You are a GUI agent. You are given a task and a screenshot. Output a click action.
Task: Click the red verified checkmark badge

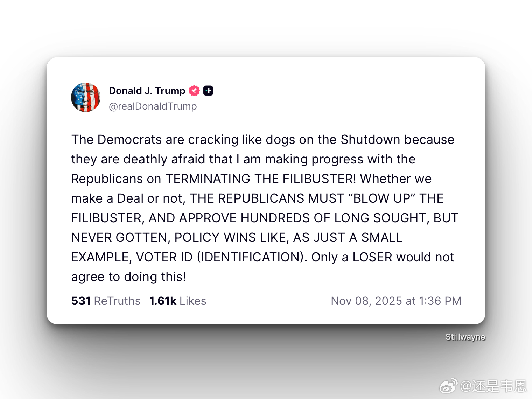[194, 91]
